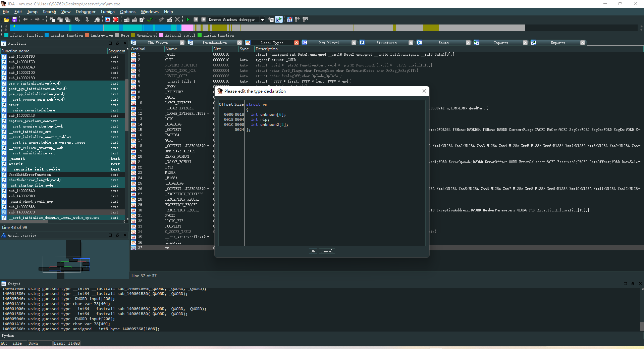Click the red breakpoint circle icon
Image resolution: width=644 pixels, height=349 pixels.
pos(116,20)
